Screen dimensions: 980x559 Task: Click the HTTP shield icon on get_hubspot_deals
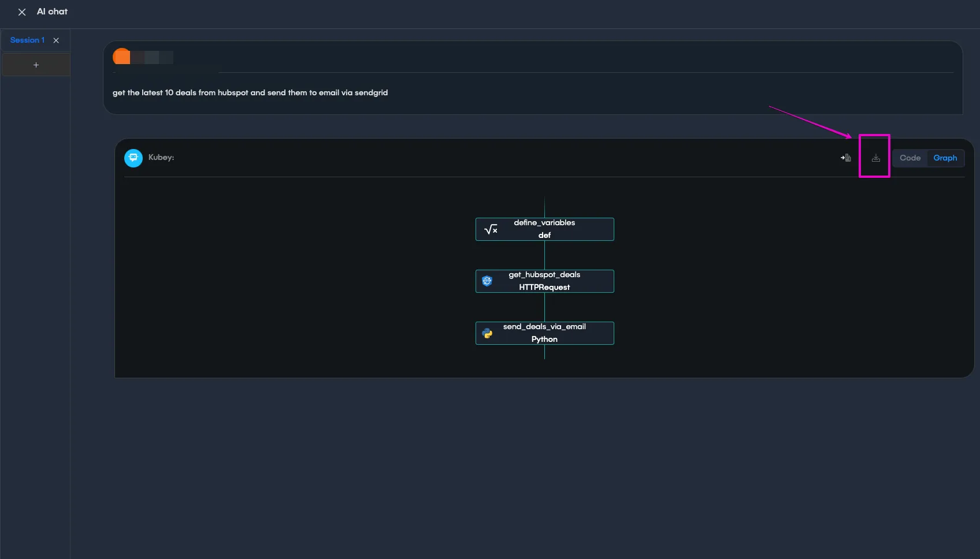pyautogui.click(x=487, y=281)
